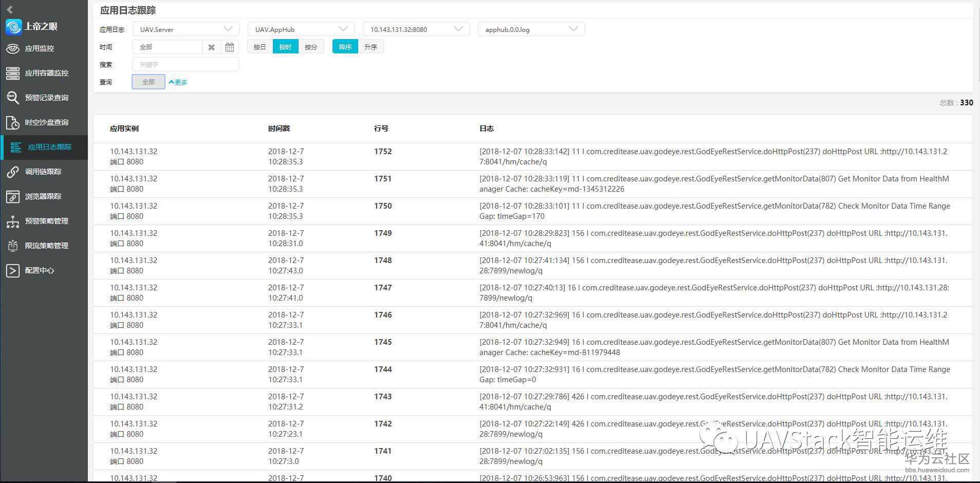Screen dimensions: 980x483
Task: Click the 全部 query button
Action: pyautogui.click(x=149, y=82)
